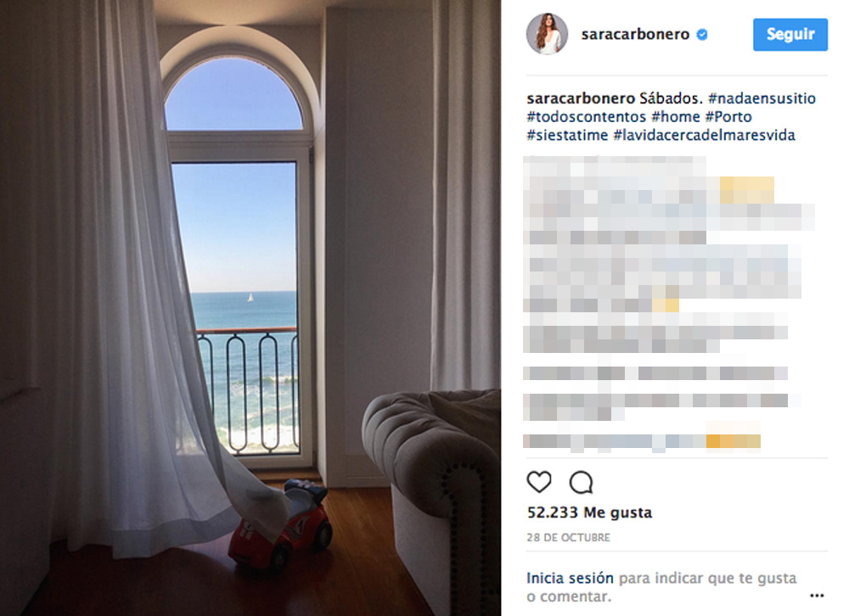Follow the account with the Seguir button
This screenshot has width=849, height=616.
click(x=790, y=34)
